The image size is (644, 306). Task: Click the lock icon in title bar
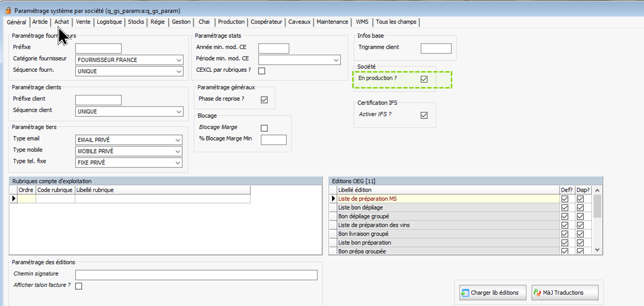point(8,11)
